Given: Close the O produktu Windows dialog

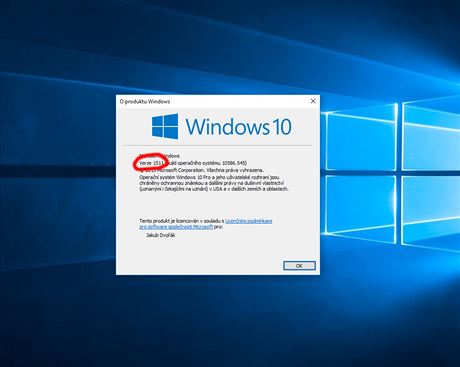Looking at the screenshot, I should pos(313,101).
